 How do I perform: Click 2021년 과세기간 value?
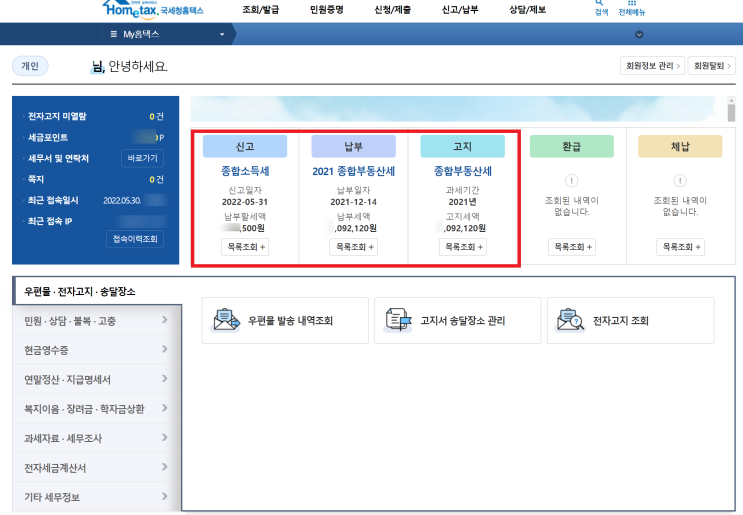coord(462,202)
